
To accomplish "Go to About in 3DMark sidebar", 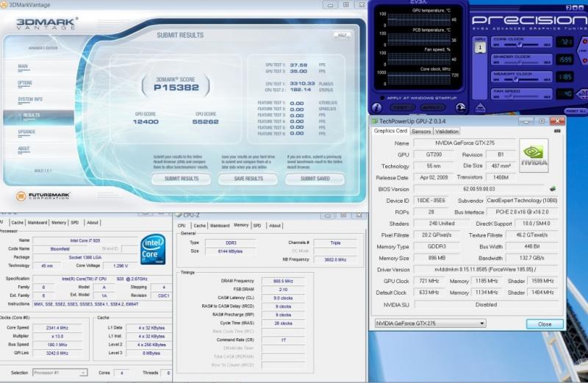I will point(24,149).
